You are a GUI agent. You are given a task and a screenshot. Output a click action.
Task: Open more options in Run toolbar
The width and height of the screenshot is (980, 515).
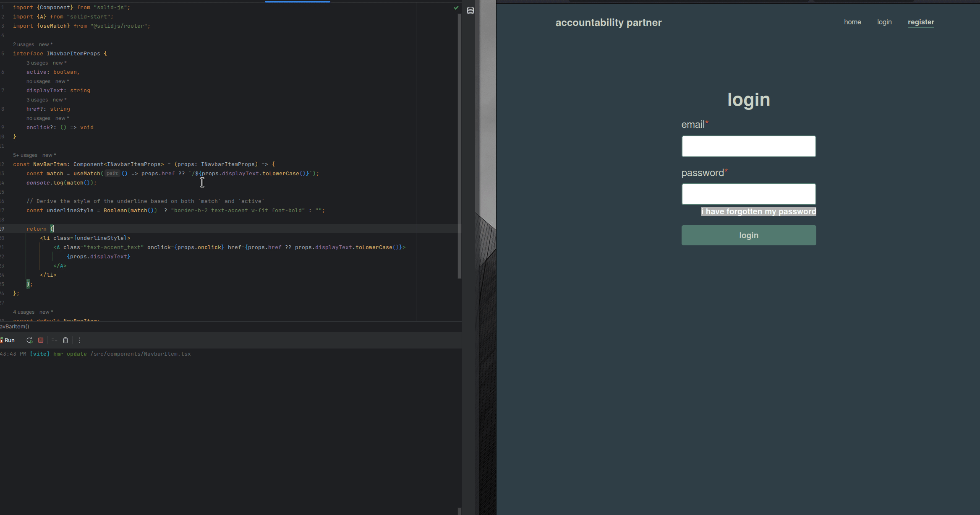tap(79, 340)
